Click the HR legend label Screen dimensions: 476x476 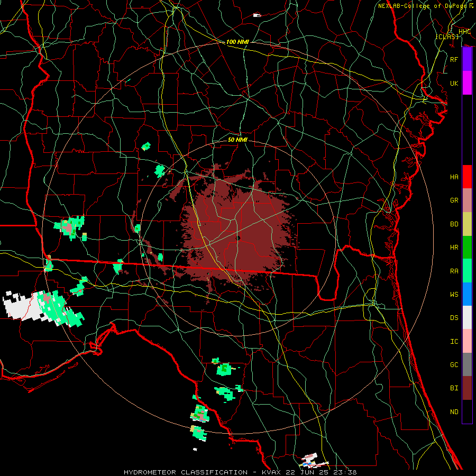pos(454,248)
